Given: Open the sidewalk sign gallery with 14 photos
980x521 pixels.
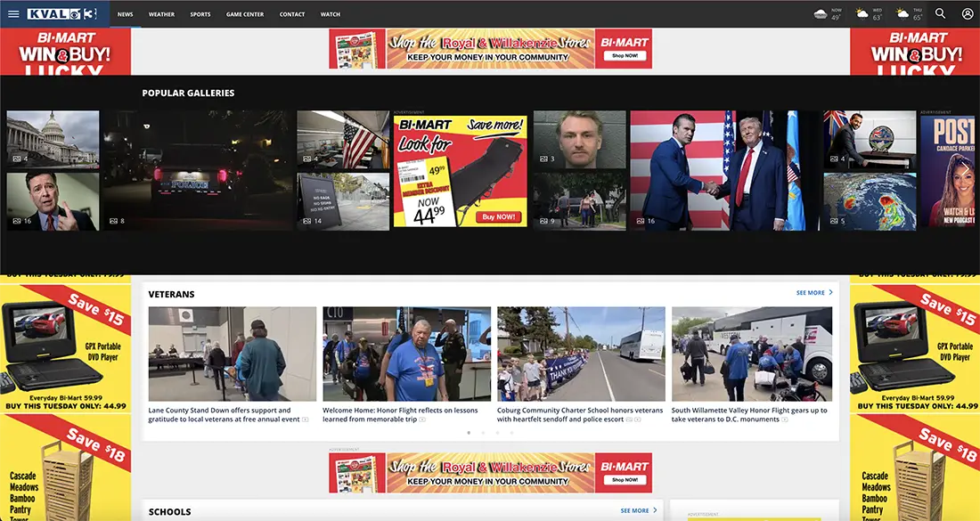Looking at the screenshot, I should [x=343, y=202].
